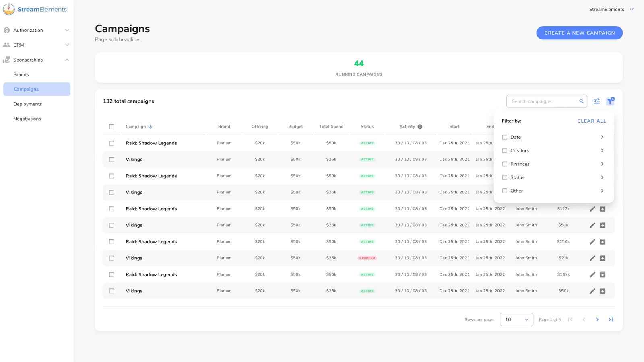Click the Sponsorships hand icon in sidebar
This screenshot has height=362, width=644.
coord(6,60)
